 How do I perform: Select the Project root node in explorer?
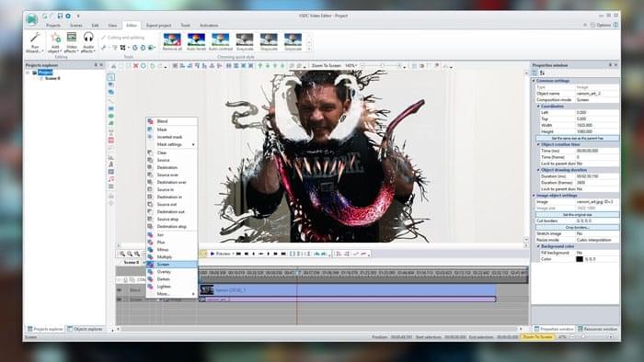(x=45, y=73)
